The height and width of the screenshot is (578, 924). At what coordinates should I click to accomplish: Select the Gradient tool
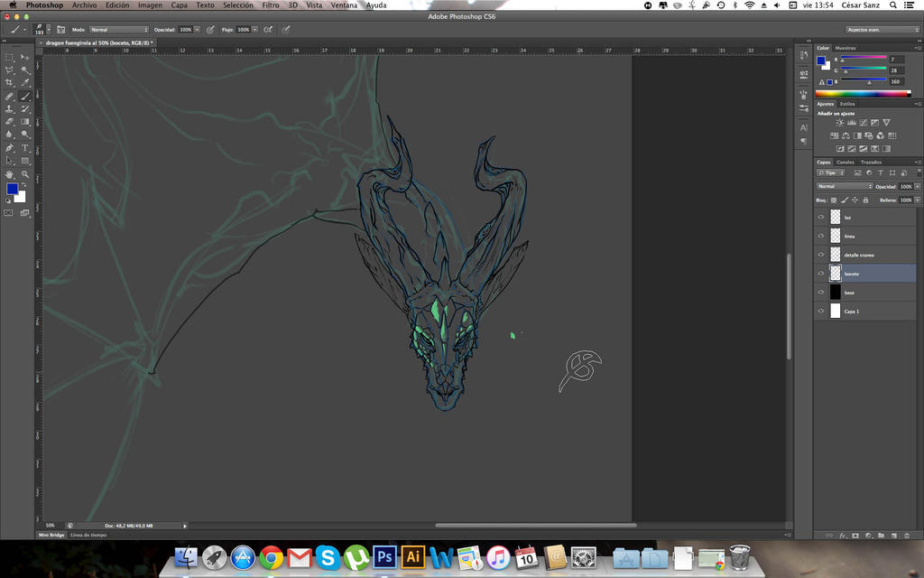click(x=24, y=122)
